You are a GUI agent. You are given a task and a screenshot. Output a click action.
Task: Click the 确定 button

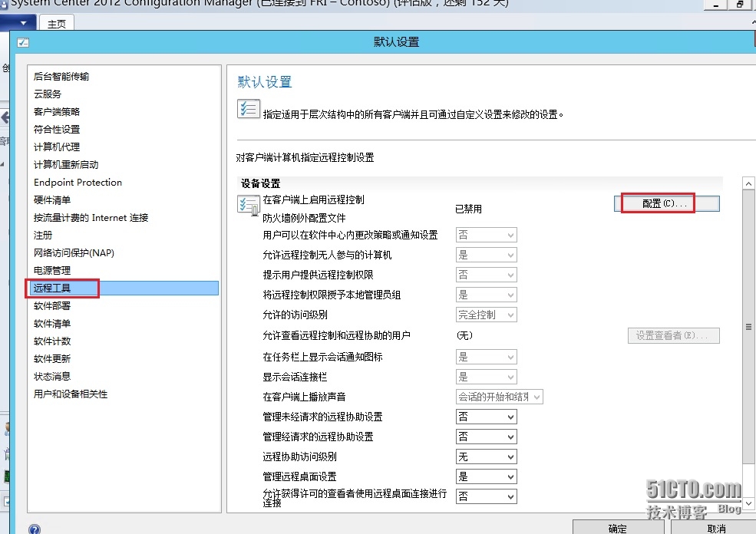point(619,528)
